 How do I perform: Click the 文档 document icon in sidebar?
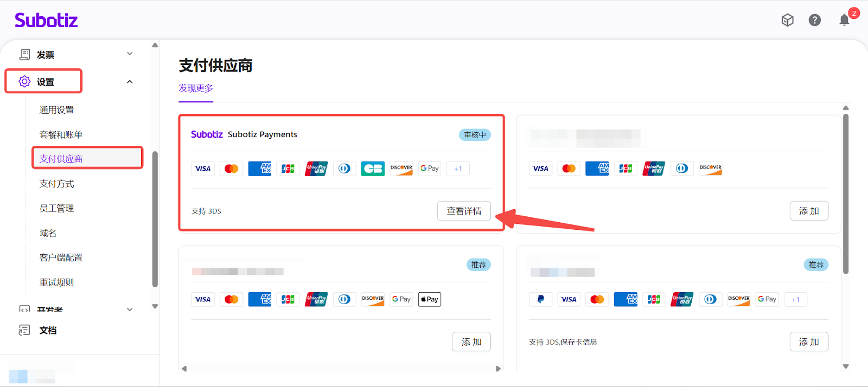click(x=24, y=330)
